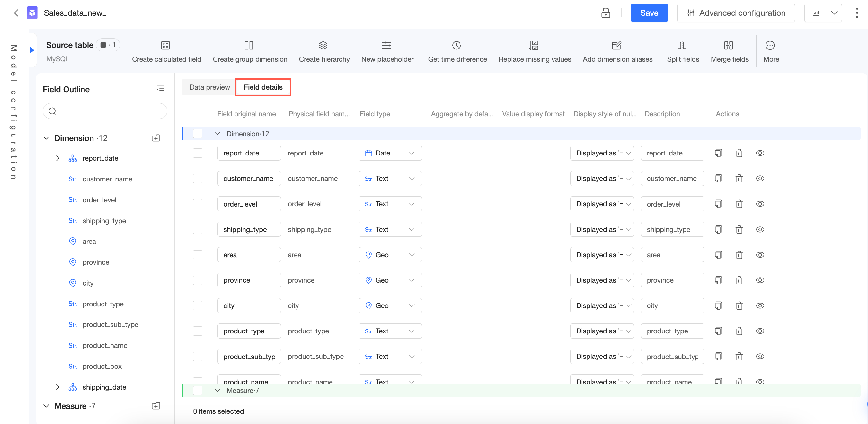Focus the Field Outline search box

(x=105, y=111)
